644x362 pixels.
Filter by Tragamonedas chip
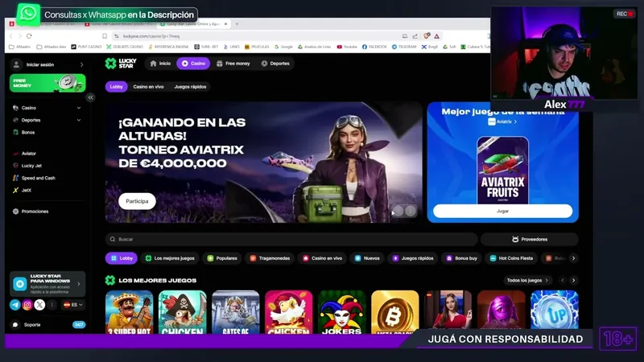pos(270,258)
